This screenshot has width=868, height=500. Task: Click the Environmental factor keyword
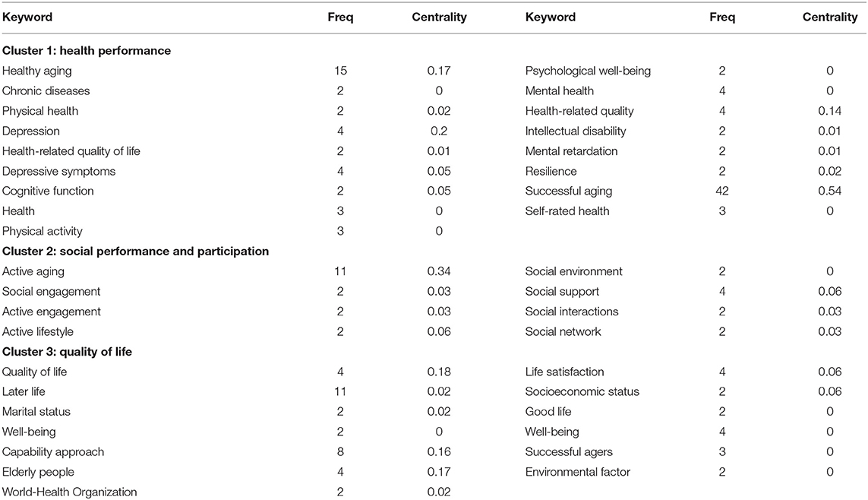point(577,472)
